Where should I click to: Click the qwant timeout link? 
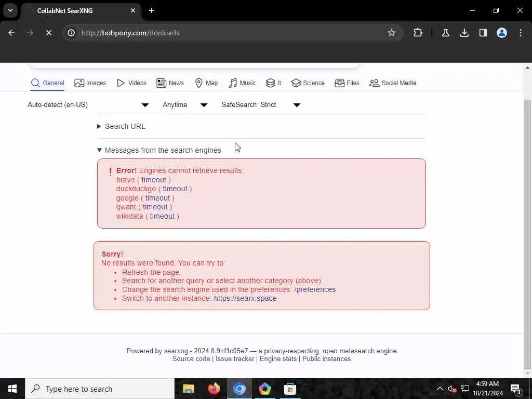(155, 207)
